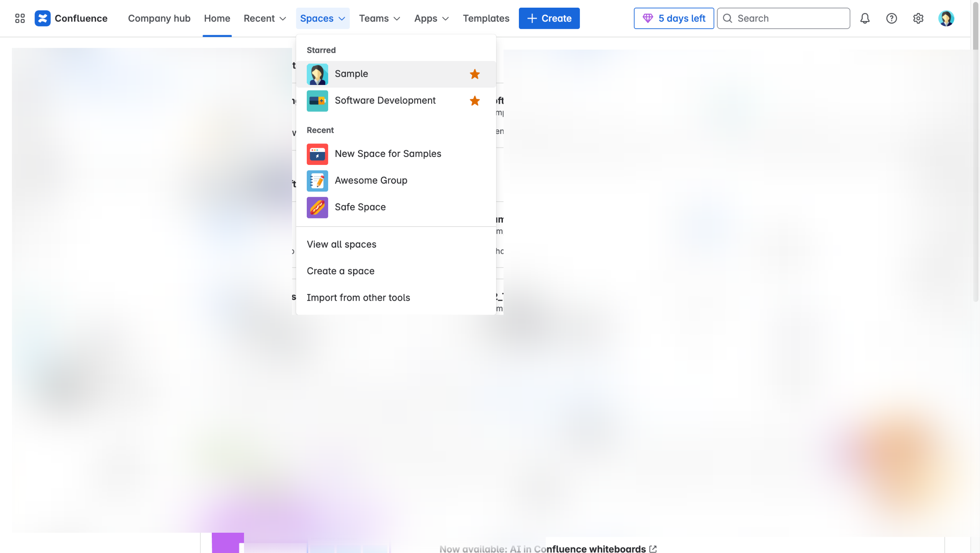Go to Company hub
The height and width of the screenshot is (553, 980).
(159, 18)
